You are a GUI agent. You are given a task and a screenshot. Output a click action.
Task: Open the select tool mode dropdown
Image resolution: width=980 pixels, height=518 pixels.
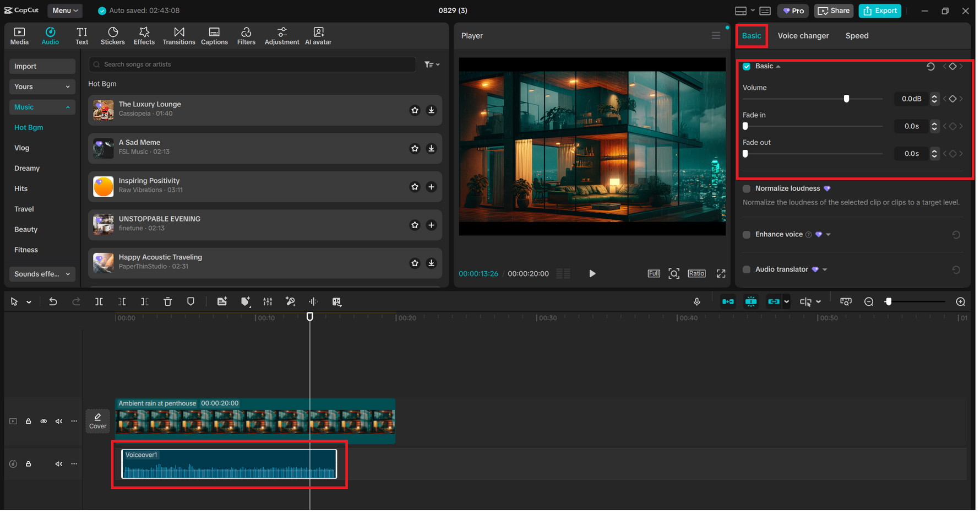pyautogui.click(x=29, y=303)
